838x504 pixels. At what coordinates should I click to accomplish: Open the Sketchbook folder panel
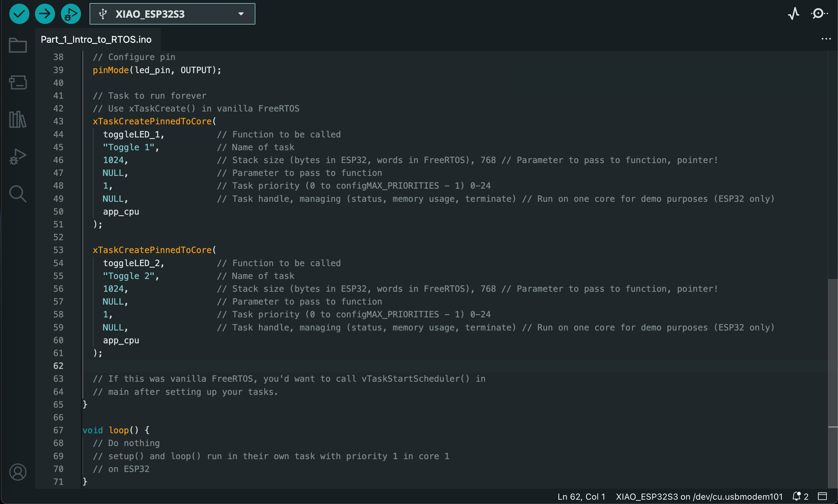(18, 45)
